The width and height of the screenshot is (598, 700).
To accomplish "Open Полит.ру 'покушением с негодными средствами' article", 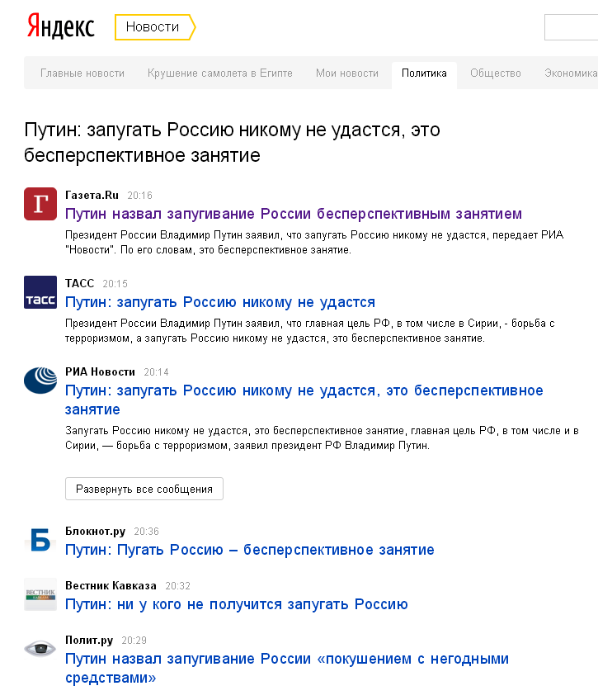I will (x=287, y=668).
